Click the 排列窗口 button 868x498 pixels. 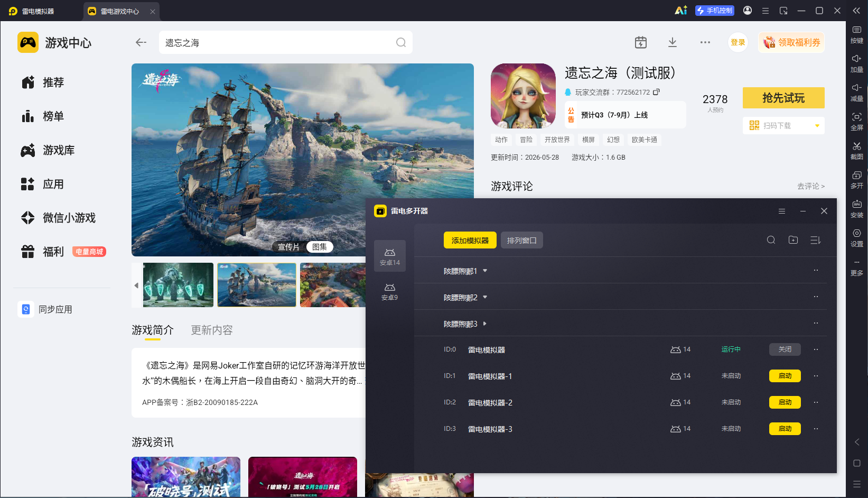522,240
